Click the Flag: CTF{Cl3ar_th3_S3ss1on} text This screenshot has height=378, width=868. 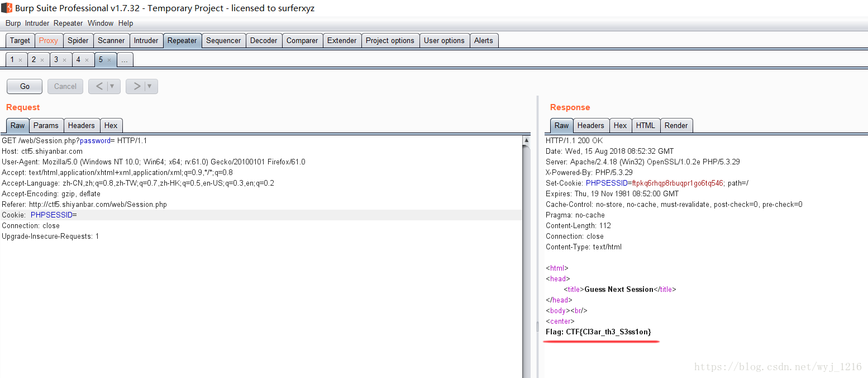598,332
